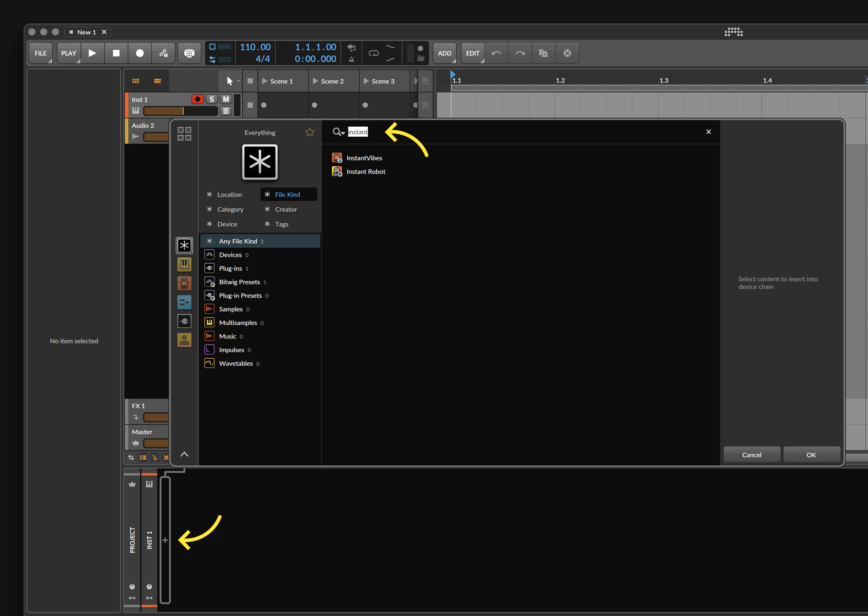
Task: Filter by Plug-ins file kind
Action: click(x=260, y=269)
